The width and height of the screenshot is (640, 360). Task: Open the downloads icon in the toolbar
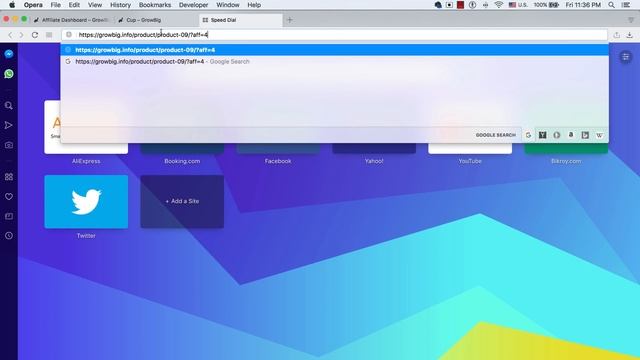click(629, 35)
